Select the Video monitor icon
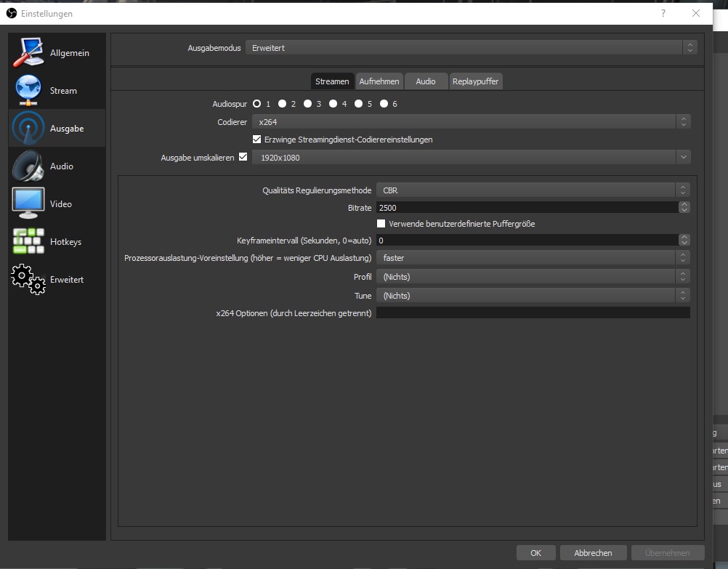The width and height of the screenshot is (728, 569). tap(29, 203)
